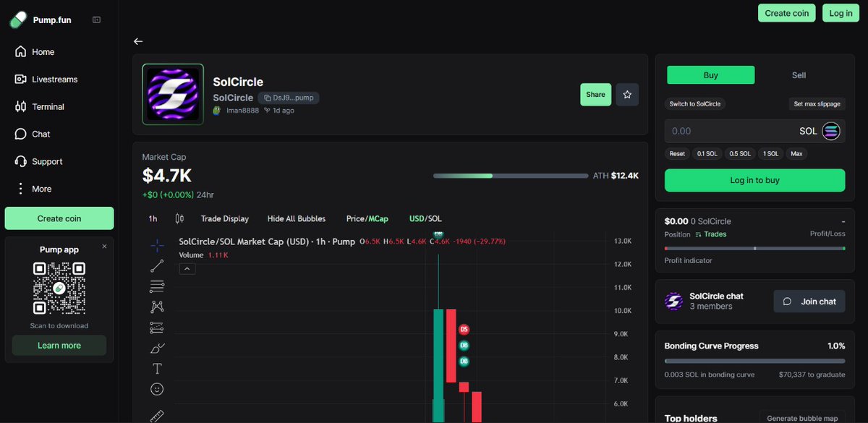
Task: Click the SolCircle/SOL Market Cap chart title
Action: pos(267,242)
